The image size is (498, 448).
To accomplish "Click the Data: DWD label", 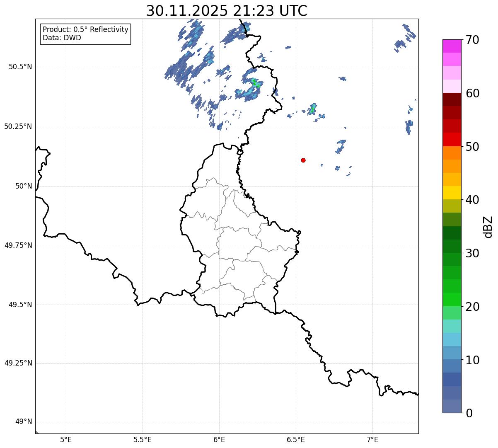I will [62, 38].
